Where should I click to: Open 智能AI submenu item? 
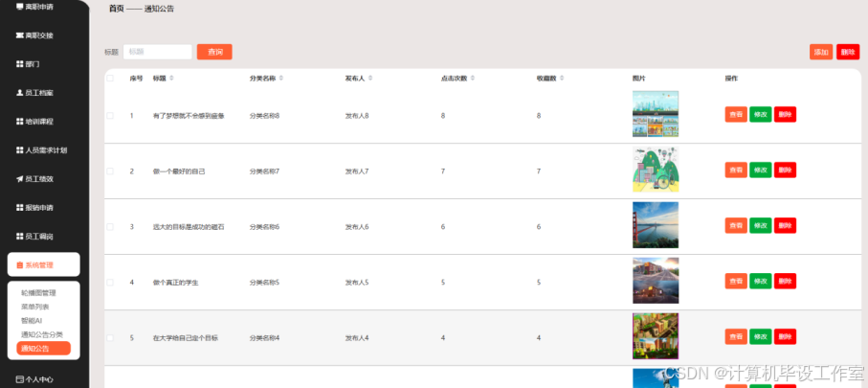(x=32, y=320)
